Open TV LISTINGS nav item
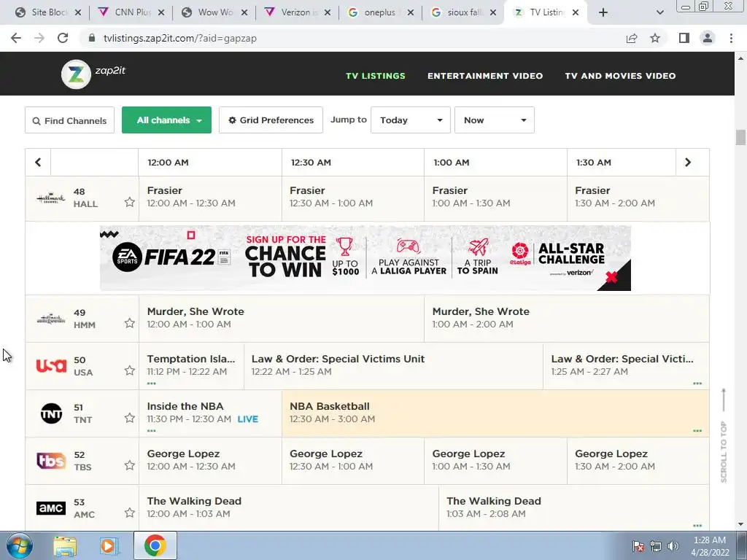The width and height of the screenshot is (747, 560). click(x=376, y=76)
